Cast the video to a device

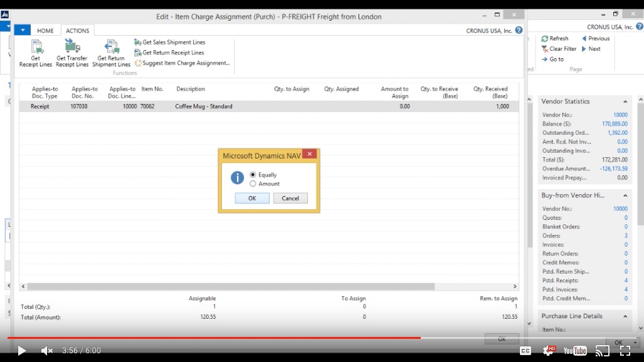[x=603, y=351]
